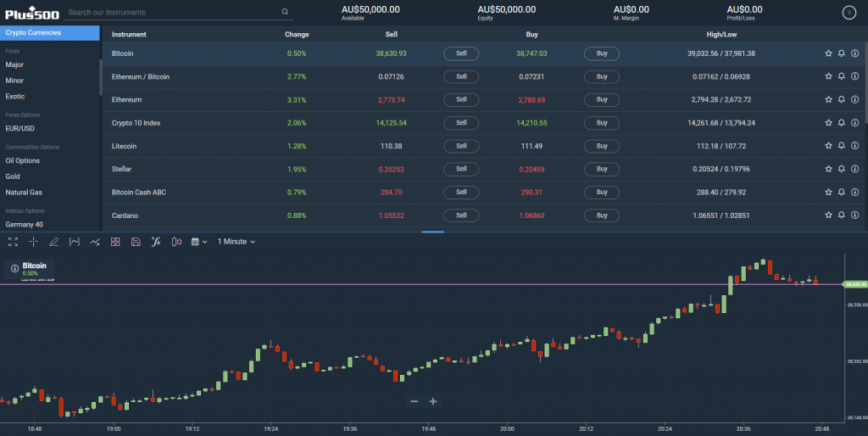Expand chart to fullscreen view
Image resolution: width=868 pixels, height=436 pixels.
(13, 242)
